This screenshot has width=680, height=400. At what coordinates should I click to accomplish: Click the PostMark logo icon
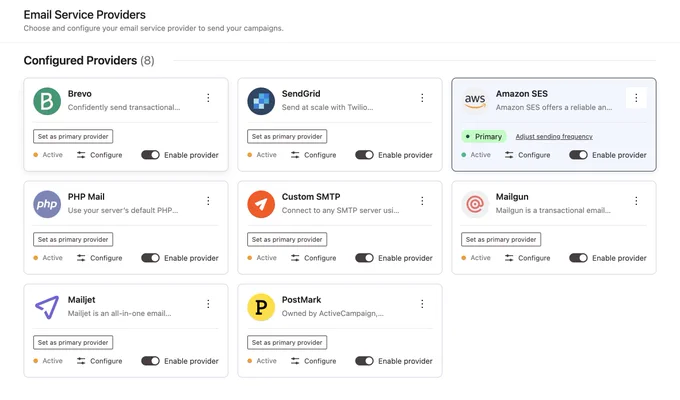(x=261, y=307)
